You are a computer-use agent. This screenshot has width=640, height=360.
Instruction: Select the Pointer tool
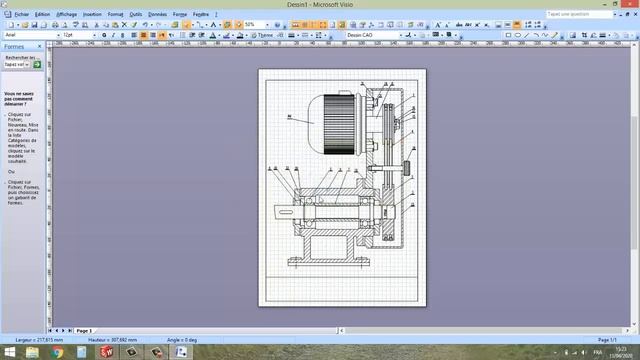click(x=187, y=25)
